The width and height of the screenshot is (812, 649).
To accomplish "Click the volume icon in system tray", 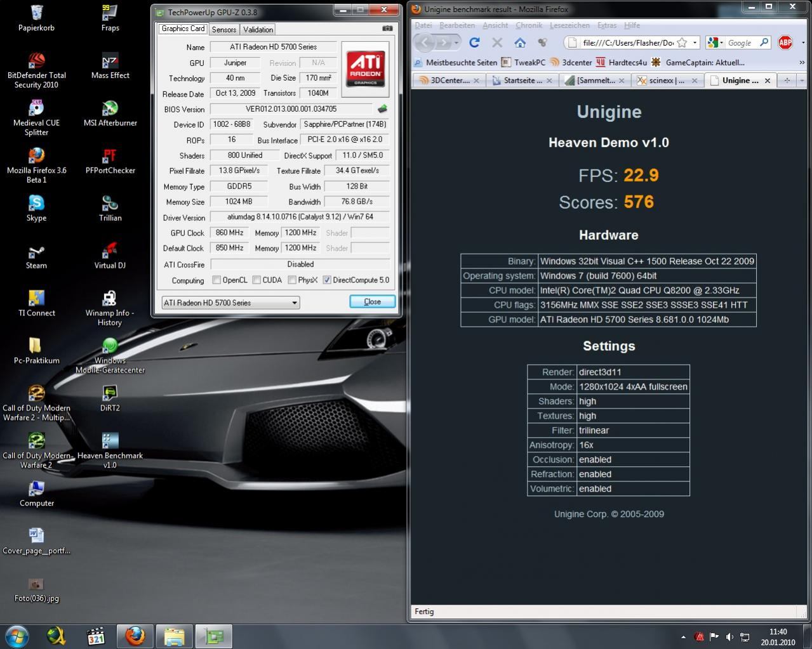I will [x=729, y=637].
